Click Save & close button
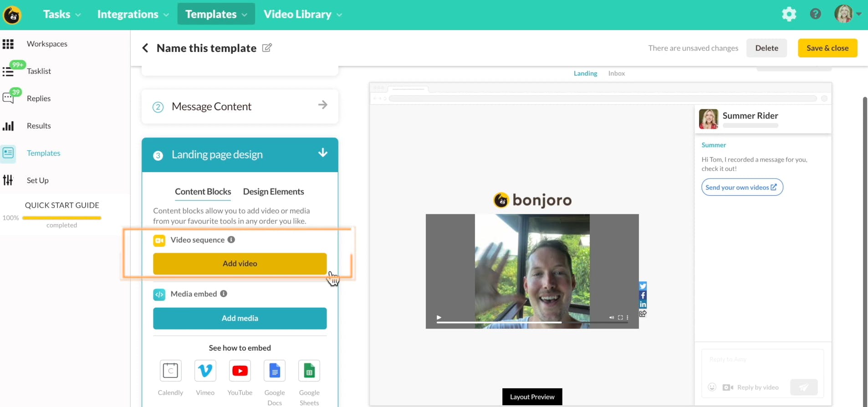This screenshot has height=407, width=868. point(827,48)
